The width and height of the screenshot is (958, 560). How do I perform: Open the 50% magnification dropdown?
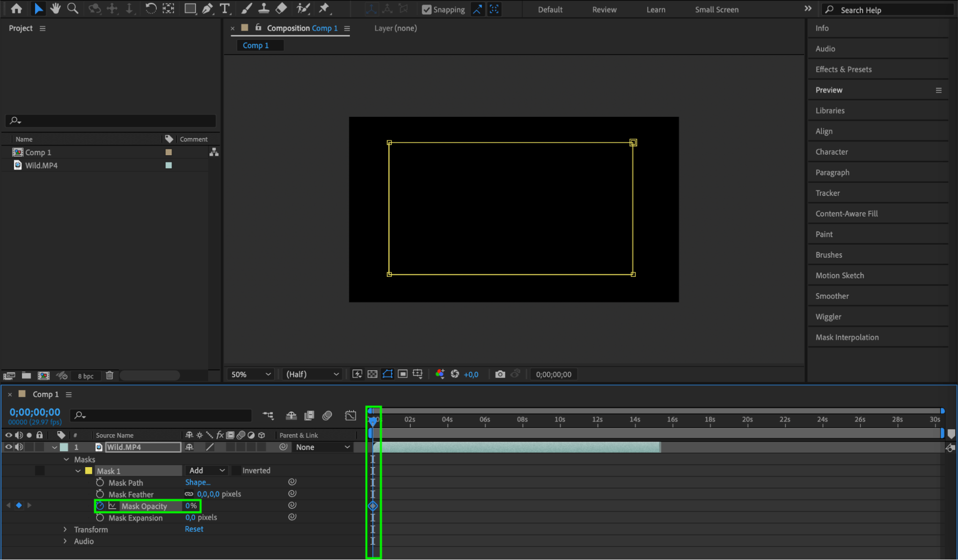tap(251, 374)
